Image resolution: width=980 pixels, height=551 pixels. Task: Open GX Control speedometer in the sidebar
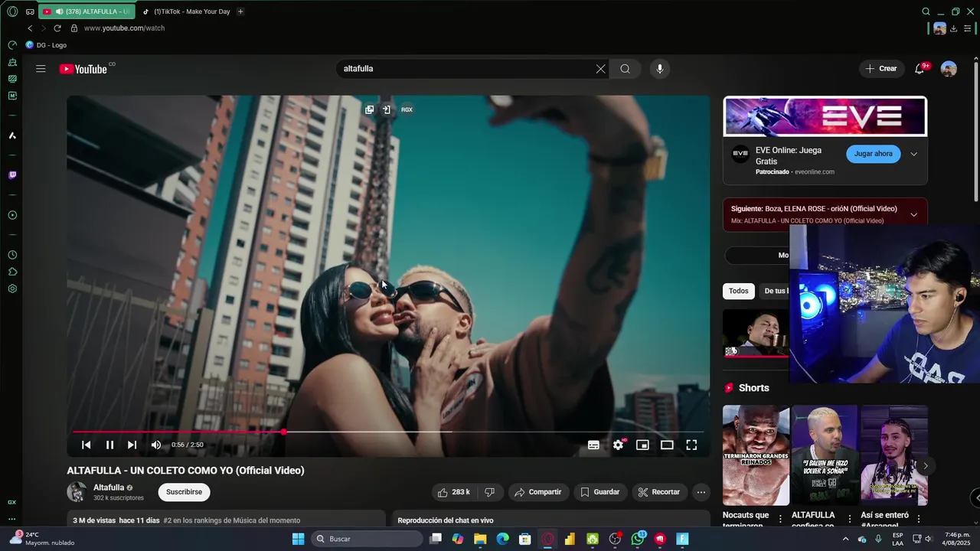pyautogui.click(x=12, y=45)
